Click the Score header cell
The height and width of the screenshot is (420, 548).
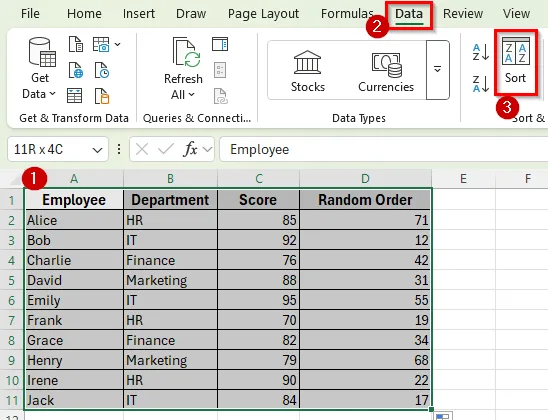click(x=258, y=200)
